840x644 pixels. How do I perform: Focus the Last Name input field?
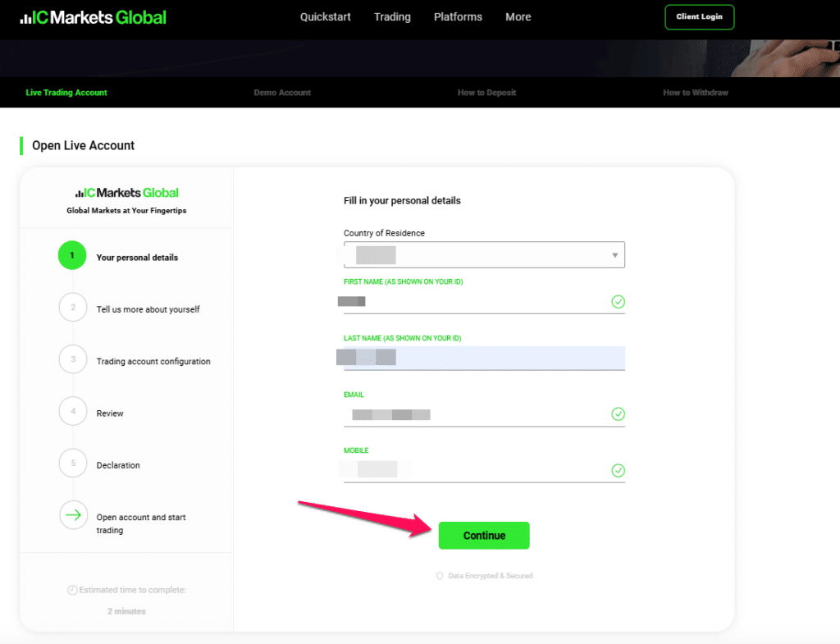(484, 358)
